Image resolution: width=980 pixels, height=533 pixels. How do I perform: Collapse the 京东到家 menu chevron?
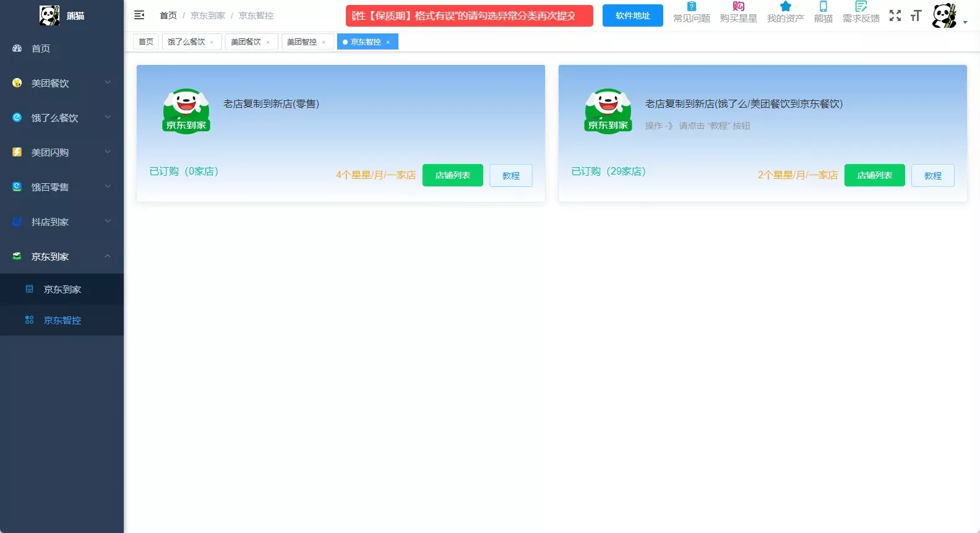click(x=108, y=256)
